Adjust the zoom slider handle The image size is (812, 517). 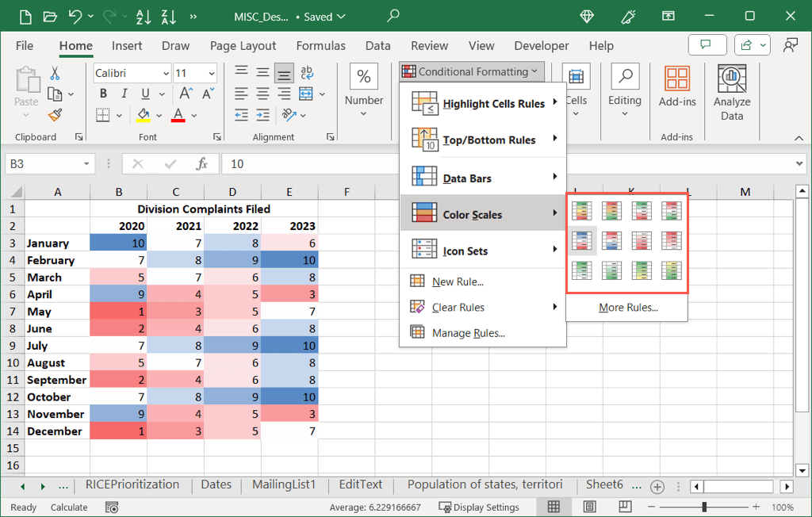point(704,507)
